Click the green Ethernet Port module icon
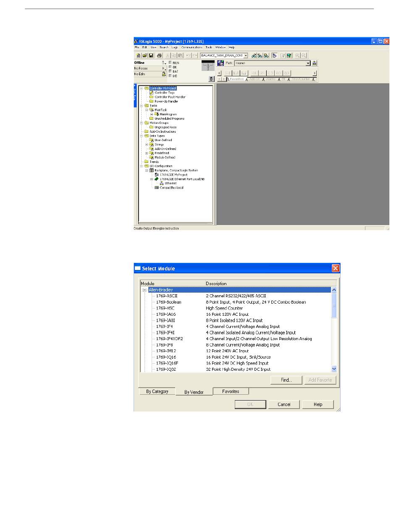This screenshot has height=532, width=399. click(x=156, y=179)
